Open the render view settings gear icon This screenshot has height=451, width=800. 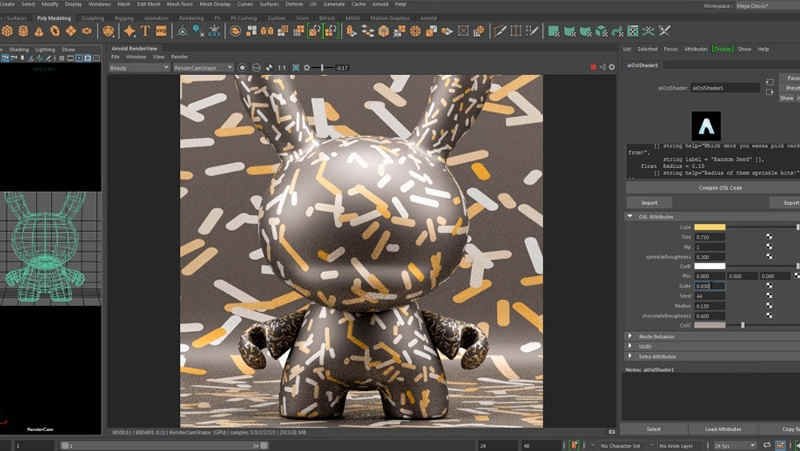click(612, 67)
